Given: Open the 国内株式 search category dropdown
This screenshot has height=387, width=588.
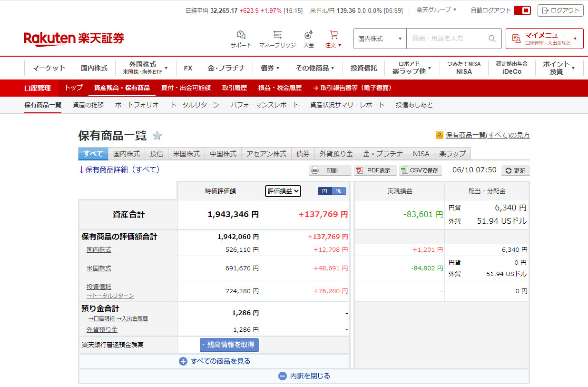Looking at the screenshot, I should tap(380, 39).
